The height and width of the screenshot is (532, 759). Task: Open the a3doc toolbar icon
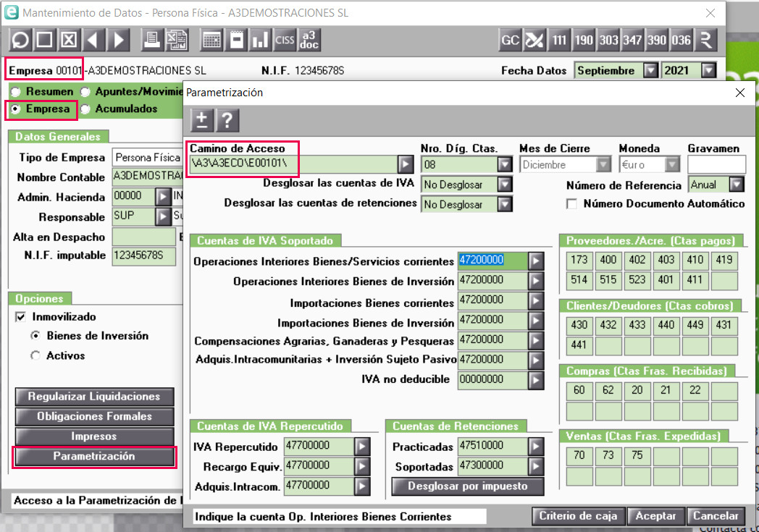(309, 40)
